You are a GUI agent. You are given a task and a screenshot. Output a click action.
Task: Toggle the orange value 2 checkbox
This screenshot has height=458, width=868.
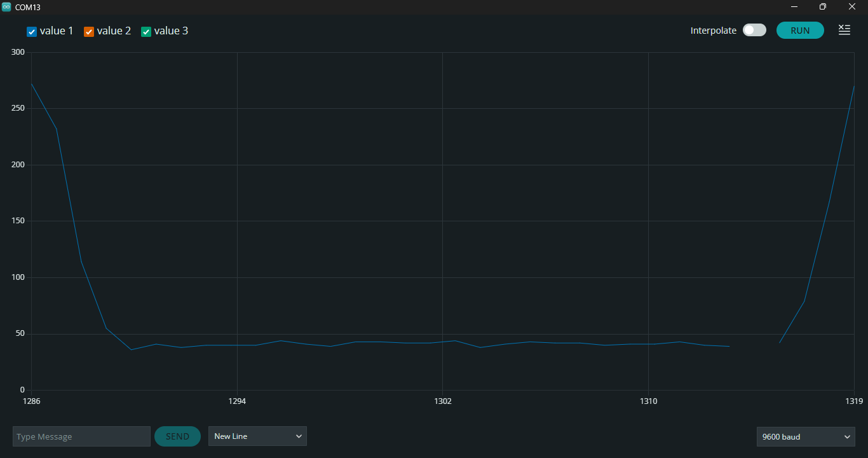pos(89,32)
